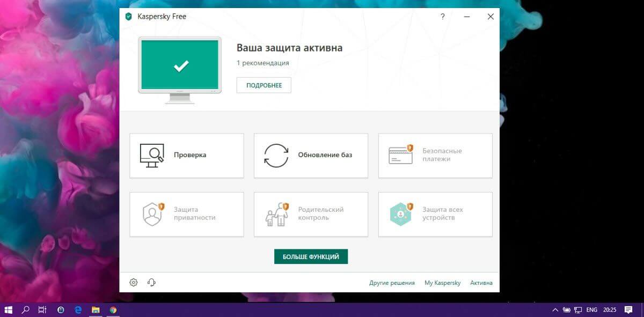Click the scan monitor icon on Проверка tile

tap(152, 155)
